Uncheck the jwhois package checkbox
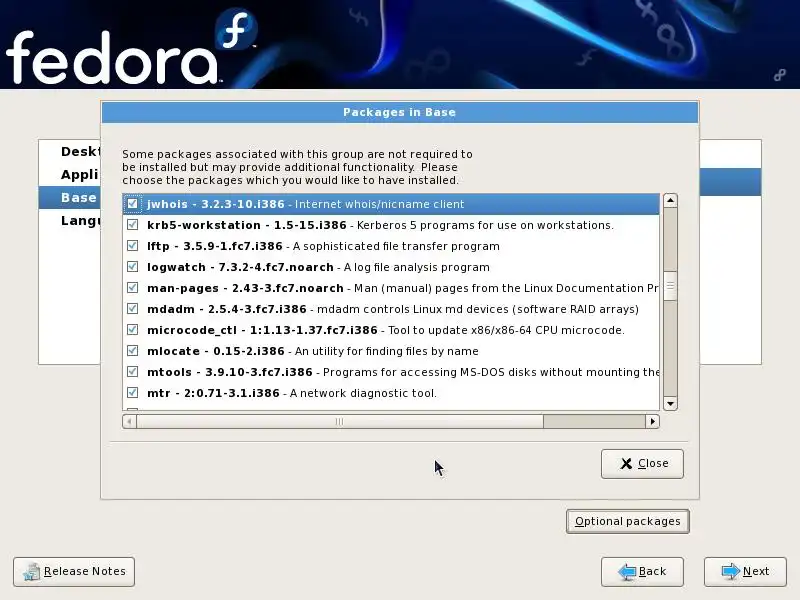 (x=133, y=204)
